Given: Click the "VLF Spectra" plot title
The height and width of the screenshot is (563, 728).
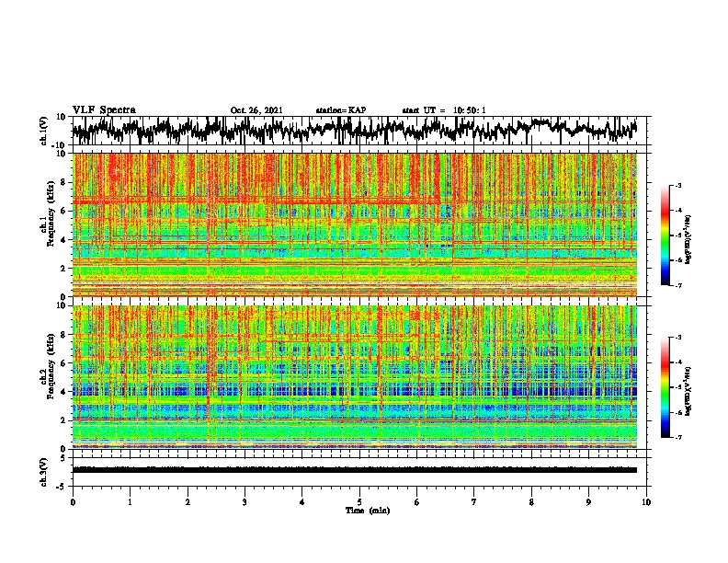Looking at the screenshot, I should [104, 110].
